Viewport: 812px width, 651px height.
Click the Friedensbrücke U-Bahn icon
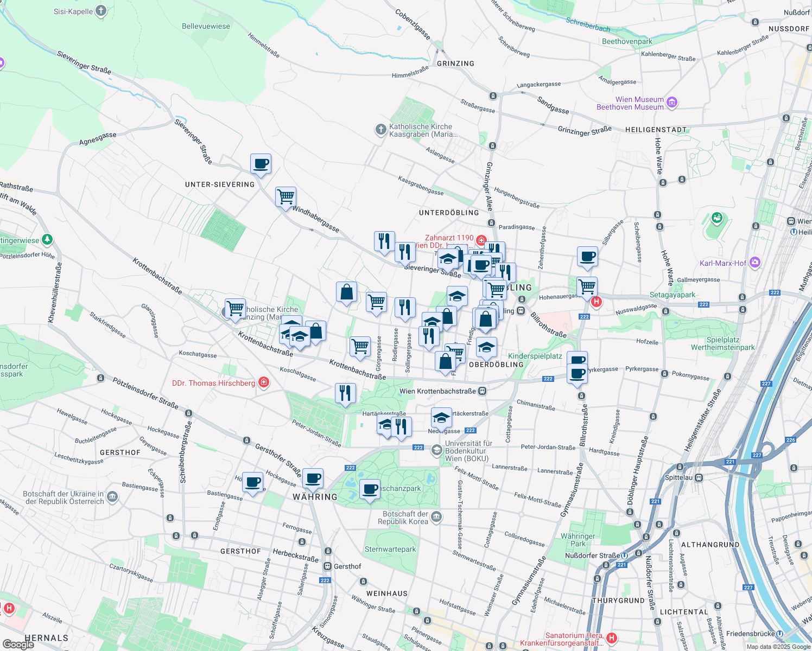tap(780, 634)
